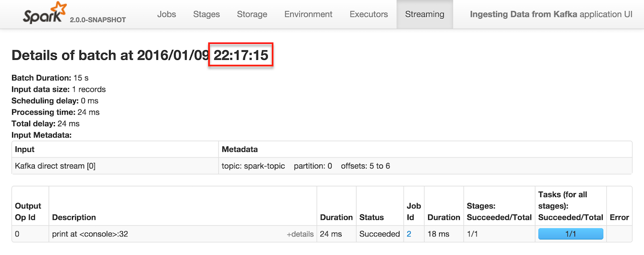Screen dimensions: 644x255
Task: Click the Succeeded status cell
Action: [x=380, y=234]
